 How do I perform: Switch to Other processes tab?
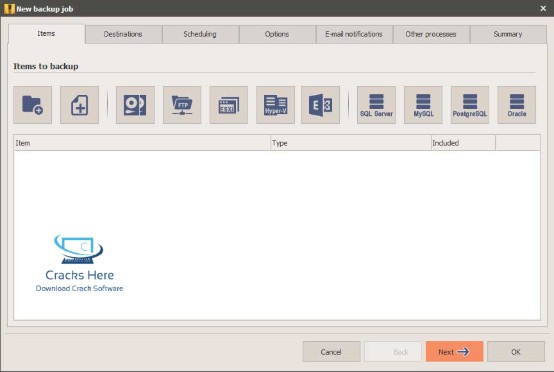(431, 34)
